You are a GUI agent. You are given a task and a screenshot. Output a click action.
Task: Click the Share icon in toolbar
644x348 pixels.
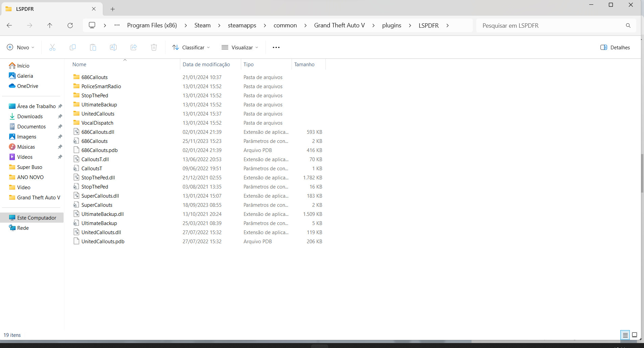click(x=134, y=48)
